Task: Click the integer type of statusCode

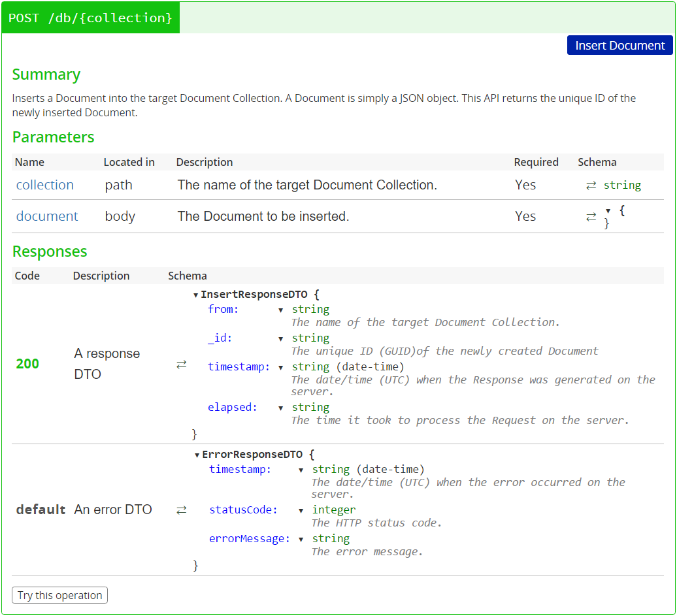Action: [334, 510]
